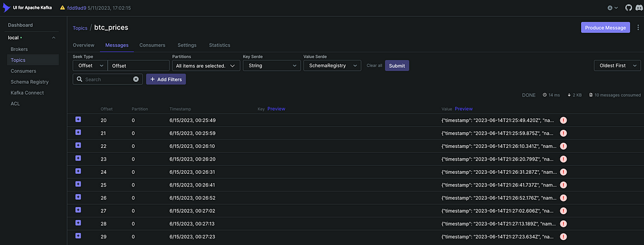Click the red warning icon for offset 28
The image size is (644, 245).
point(563,224)
